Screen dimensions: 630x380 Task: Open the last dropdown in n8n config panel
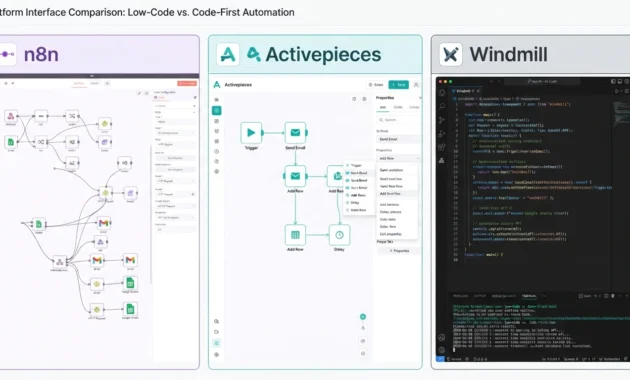click(176, 218)
